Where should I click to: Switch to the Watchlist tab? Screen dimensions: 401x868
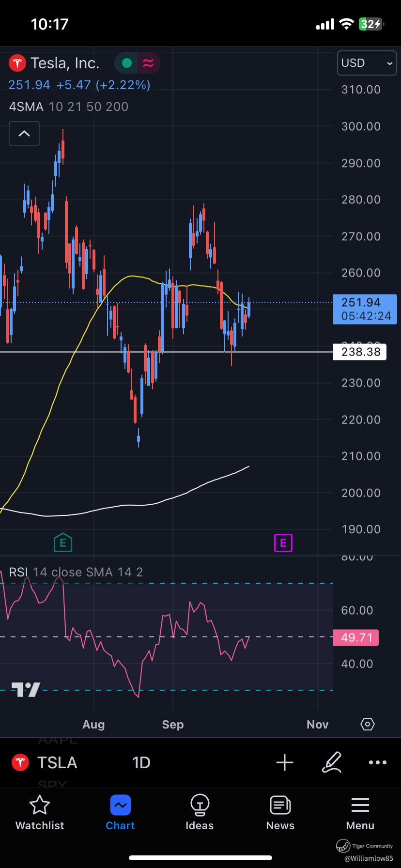(x=40, y=813)
